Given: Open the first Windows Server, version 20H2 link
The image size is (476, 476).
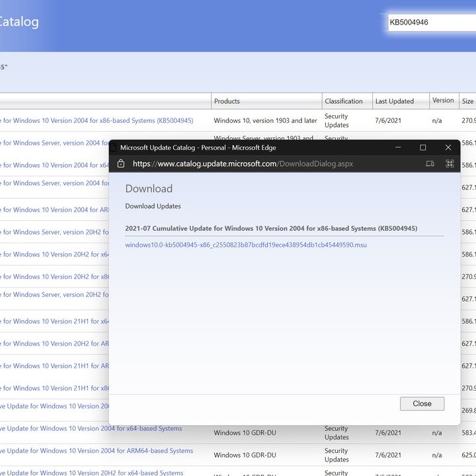Looking at the screenshot, I should tap(55, 232).
